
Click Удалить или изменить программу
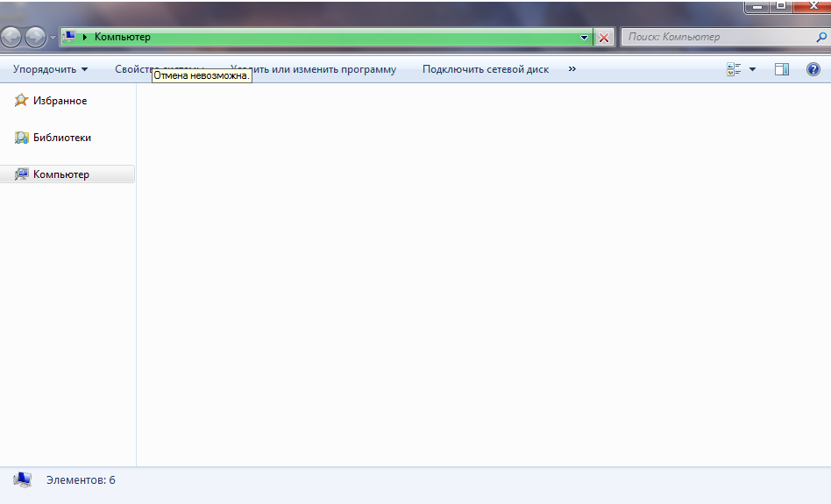coord(313,69)
